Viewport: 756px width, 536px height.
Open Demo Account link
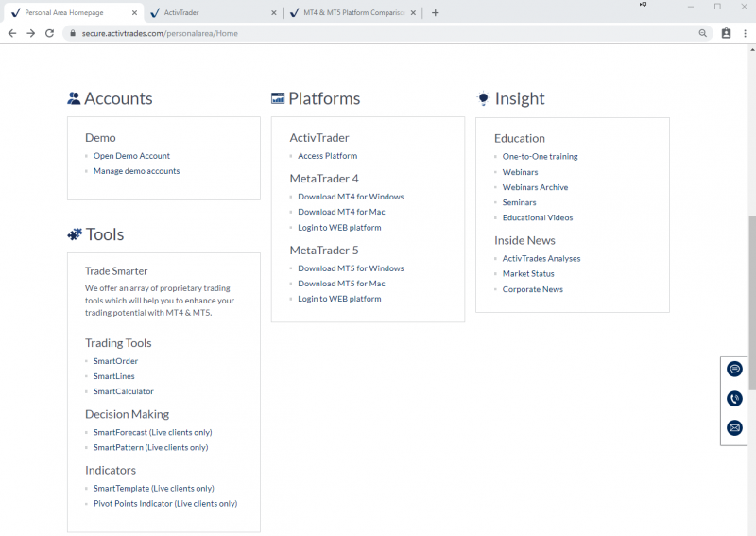(x=131, y=156)
